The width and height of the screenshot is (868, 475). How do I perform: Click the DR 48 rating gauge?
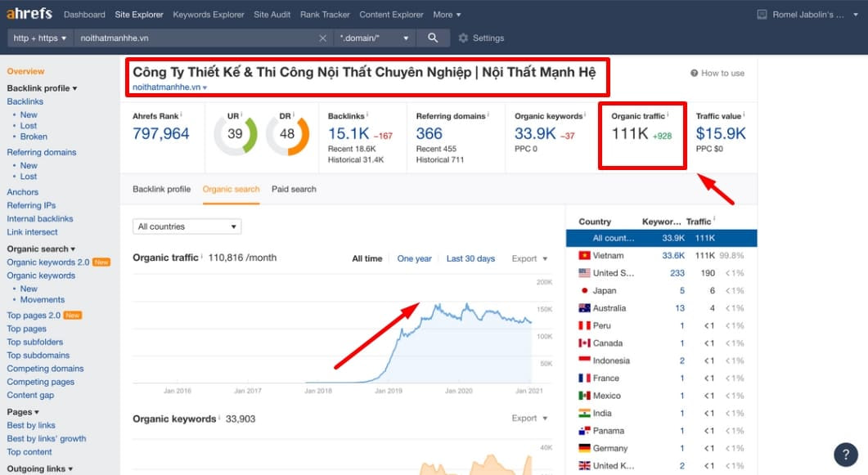tap(287, 134)
